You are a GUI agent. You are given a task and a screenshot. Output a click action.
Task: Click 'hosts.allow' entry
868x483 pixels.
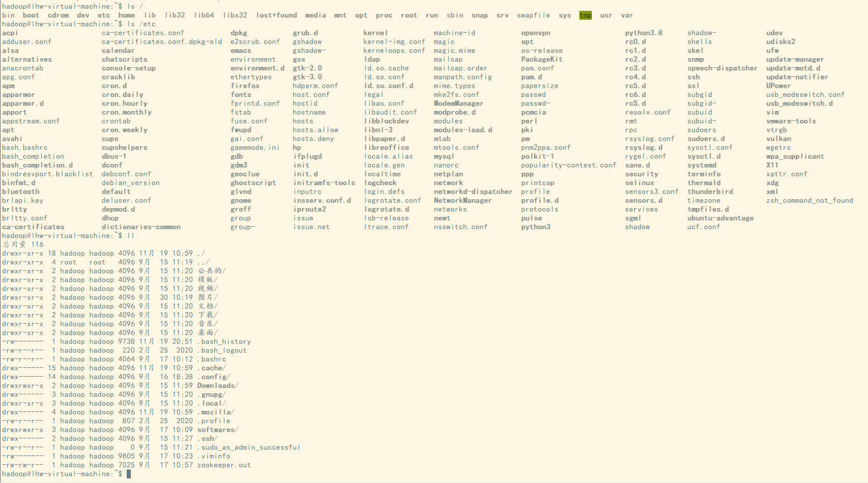pyautogui.click(x=316, y=130)
